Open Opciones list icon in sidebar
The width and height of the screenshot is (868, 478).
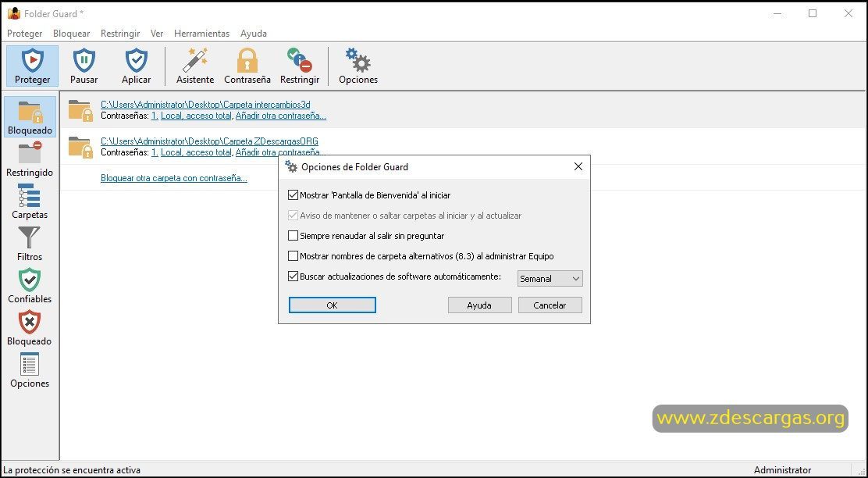tap(30, 370)
